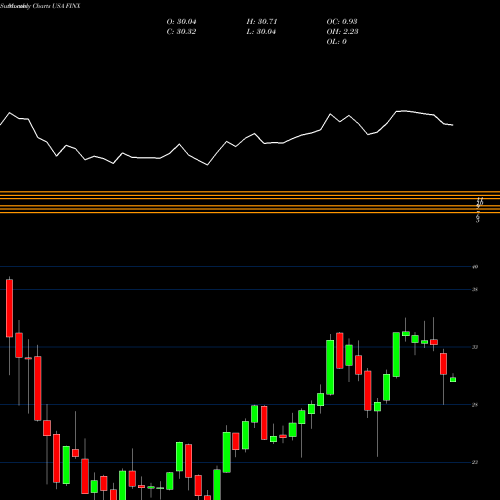Click the 38 price axis label
The height and width of the screenshot is (500, 500).
click(475, 289)
